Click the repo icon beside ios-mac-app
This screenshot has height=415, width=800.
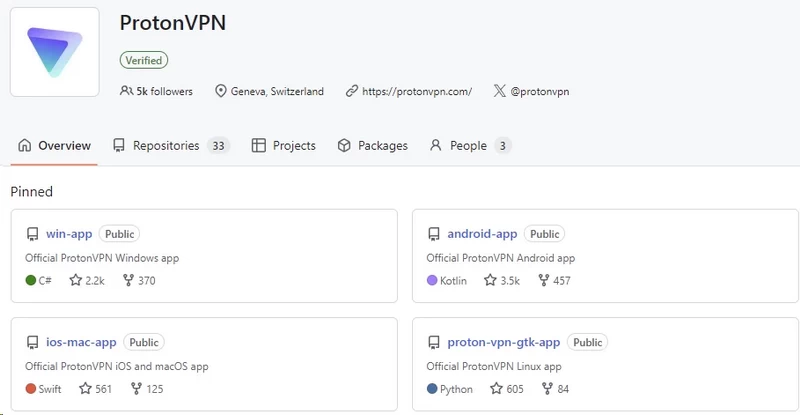coord(32,343)
